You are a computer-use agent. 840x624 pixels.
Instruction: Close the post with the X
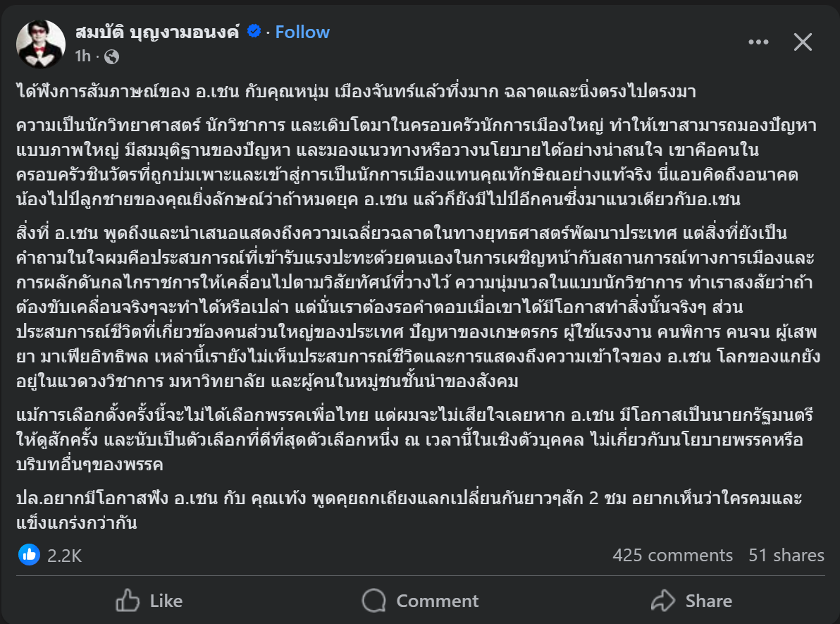coord(803,42)
